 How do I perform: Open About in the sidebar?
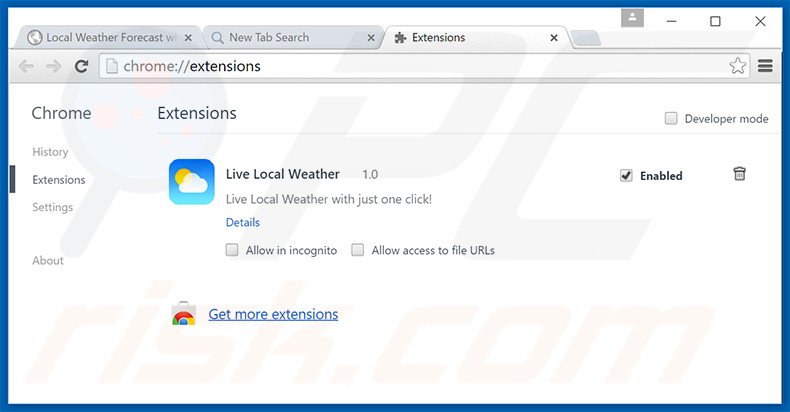[x=48, y=260]
